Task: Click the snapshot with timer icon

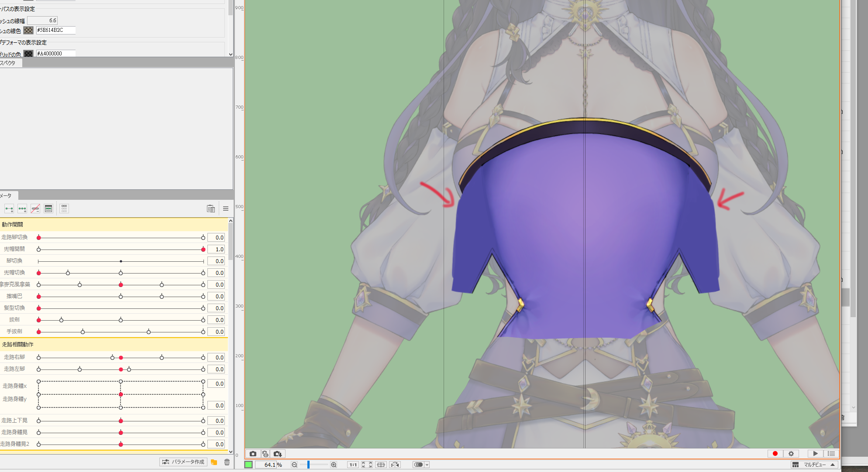Action: tap(265, 454)
